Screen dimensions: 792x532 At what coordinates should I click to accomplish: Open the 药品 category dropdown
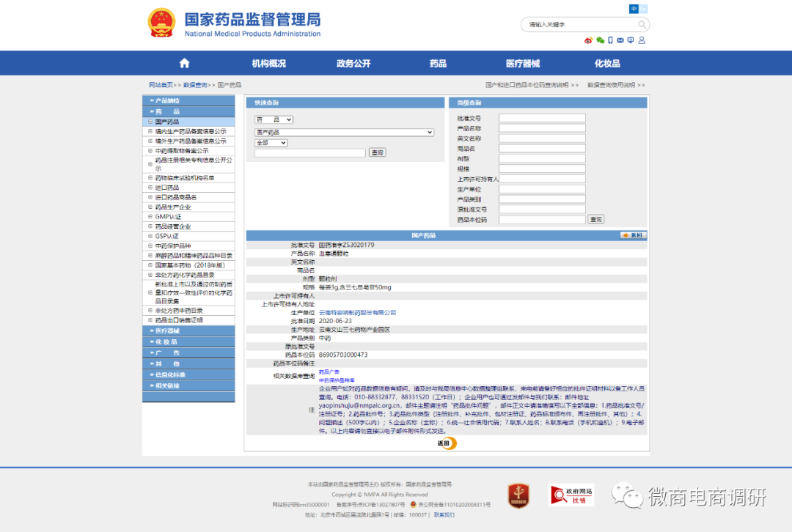(274, 119)
